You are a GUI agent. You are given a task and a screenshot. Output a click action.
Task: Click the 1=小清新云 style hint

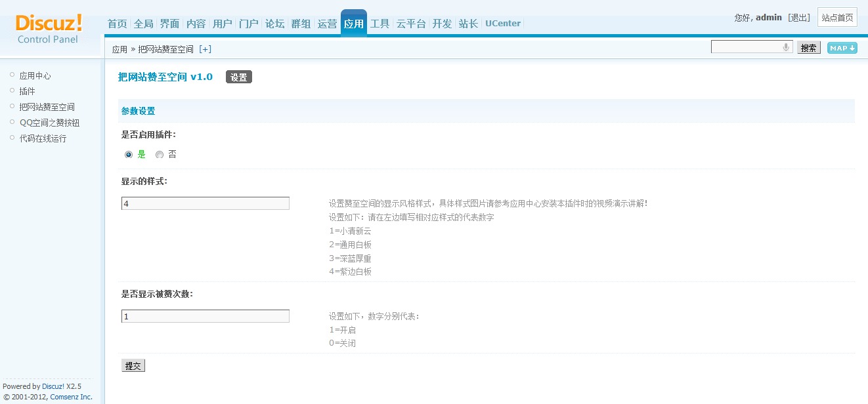pos(350,231)
